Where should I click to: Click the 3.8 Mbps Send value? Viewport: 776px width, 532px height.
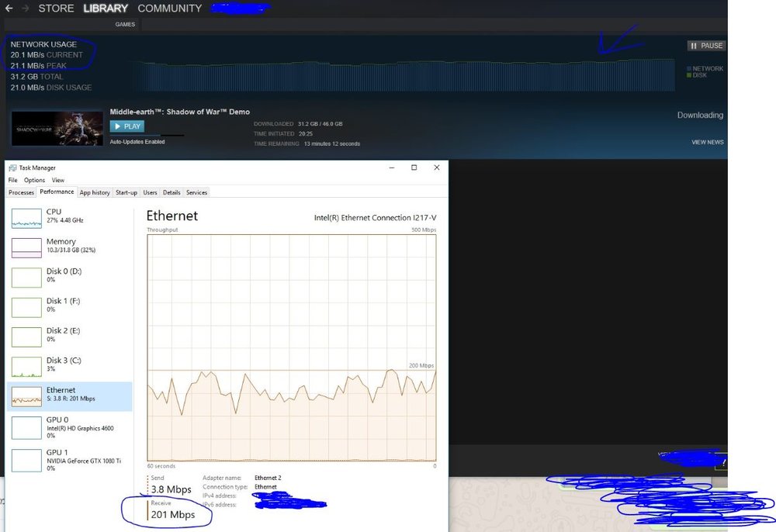pos(171,489)
